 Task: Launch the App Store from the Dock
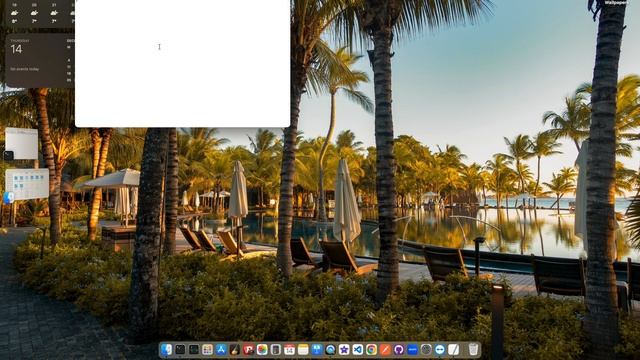coord(221,349)
